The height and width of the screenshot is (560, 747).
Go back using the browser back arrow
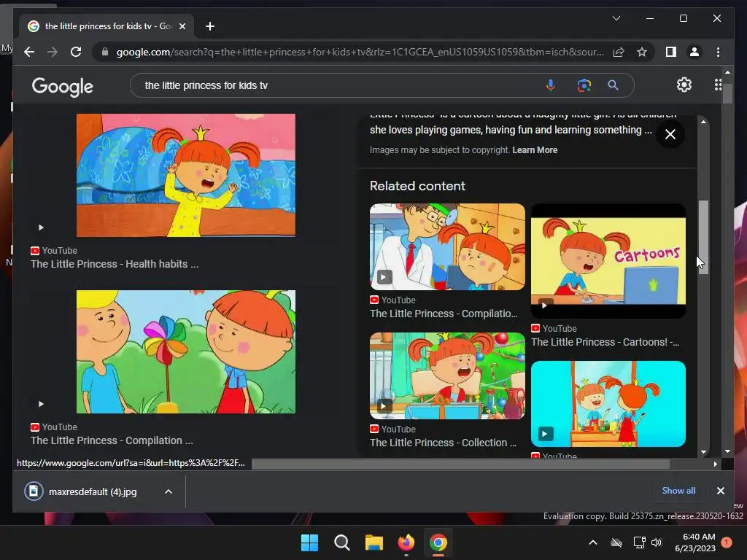[29, 52]
